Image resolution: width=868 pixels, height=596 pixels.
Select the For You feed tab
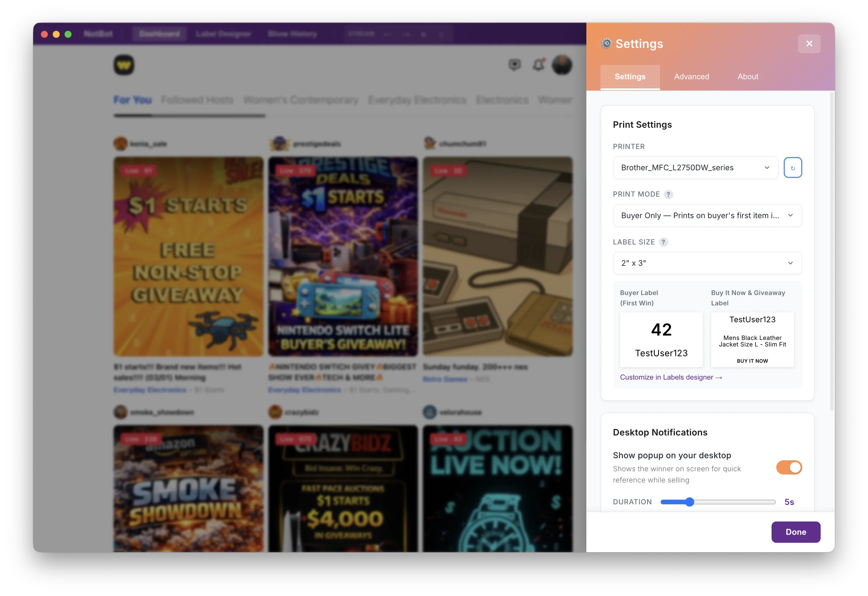133,100
